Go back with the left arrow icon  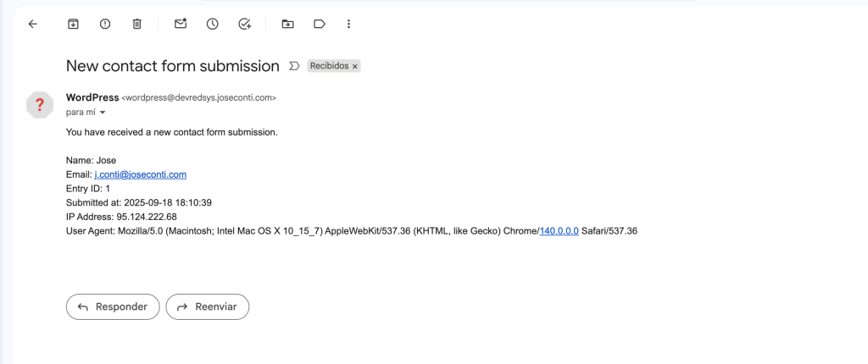click(33, 24)
